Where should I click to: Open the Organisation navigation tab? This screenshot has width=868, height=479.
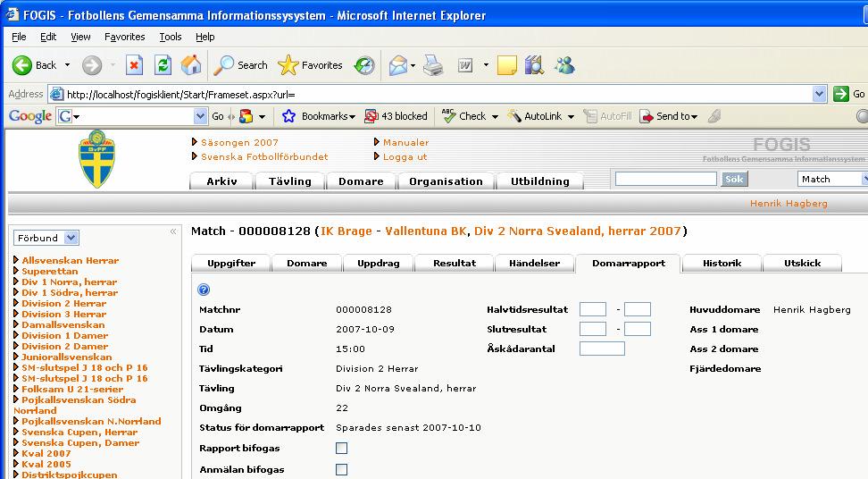coord(446,181)
